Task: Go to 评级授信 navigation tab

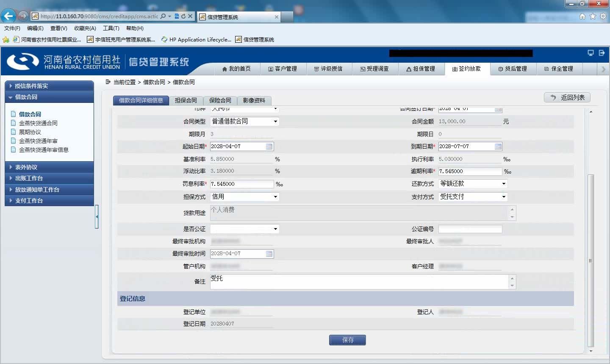Action: pos(328,69)
